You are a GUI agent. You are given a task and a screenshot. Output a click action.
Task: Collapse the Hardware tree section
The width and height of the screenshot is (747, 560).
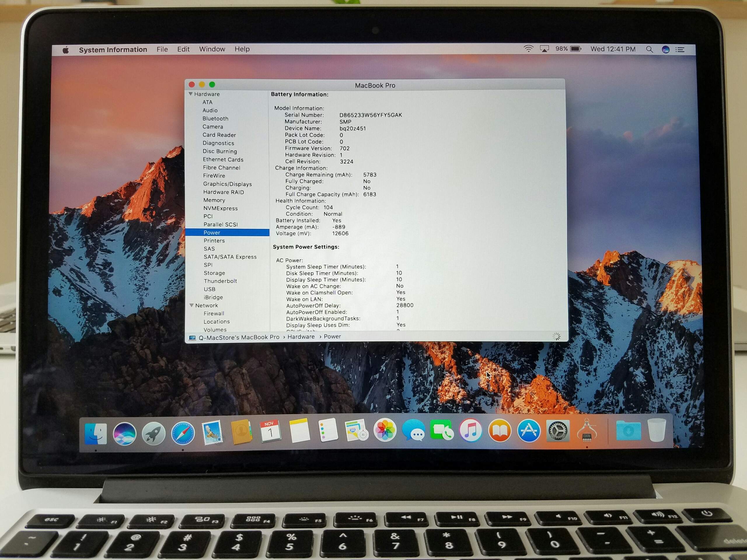click(191, 94)
